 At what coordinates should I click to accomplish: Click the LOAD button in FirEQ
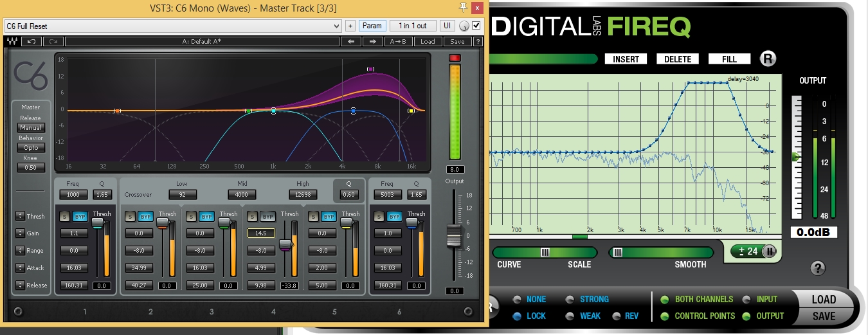pyautogui.click(x=824, y=300)
